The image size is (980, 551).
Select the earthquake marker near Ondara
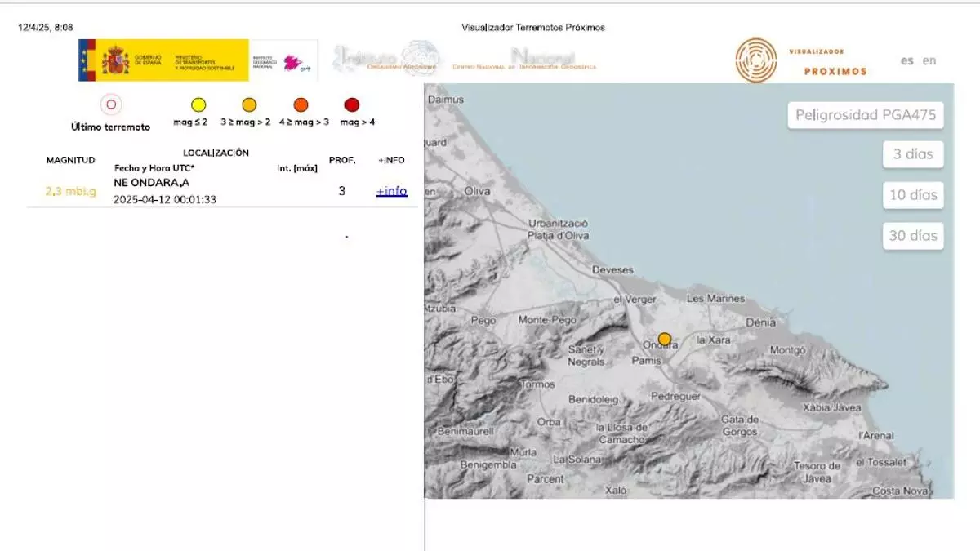[665, 339]
